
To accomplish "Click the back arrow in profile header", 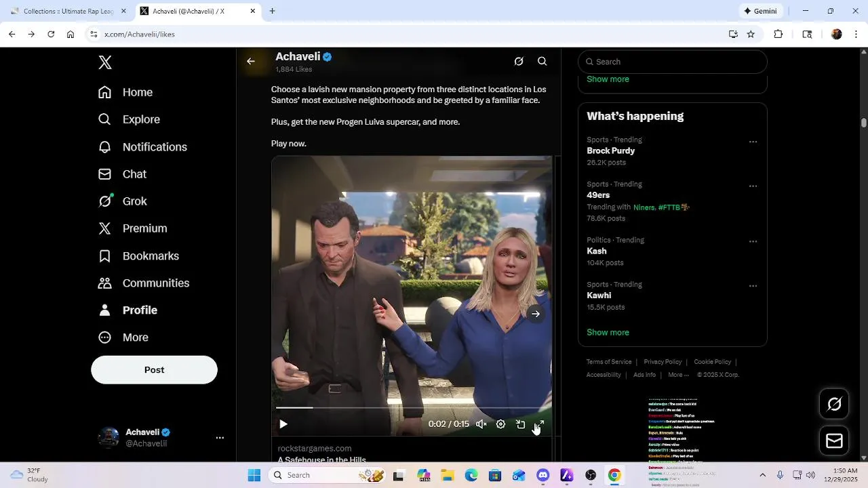I will click(x=251, y=61).
